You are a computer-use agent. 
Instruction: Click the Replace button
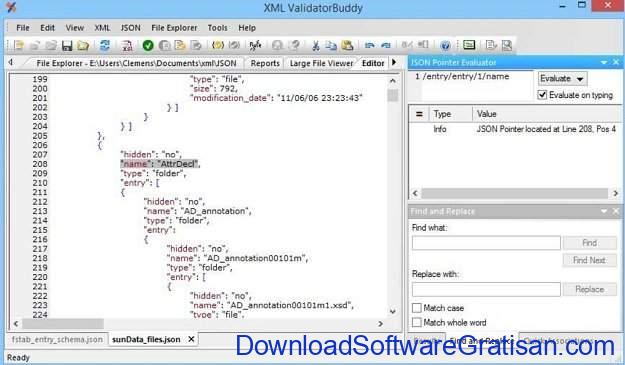pyautogui.click(x=589, y=289)
